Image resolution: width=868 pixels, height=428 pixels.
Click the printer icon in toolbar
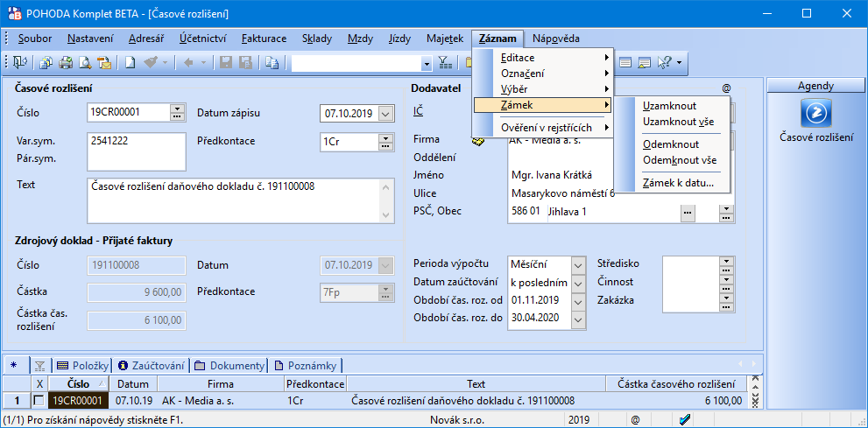[x=66, y=62]
